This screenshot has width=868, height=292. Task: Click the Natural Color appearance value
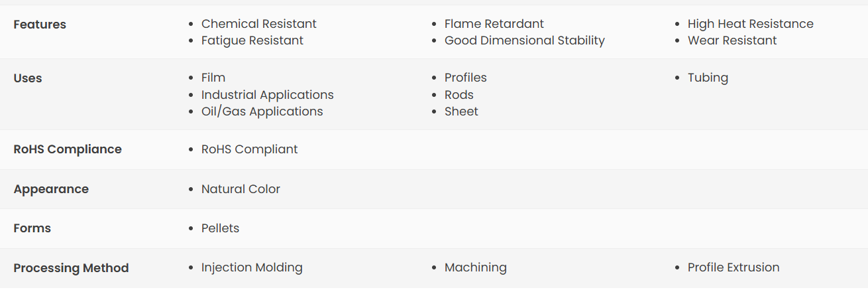tap(241, 189)
